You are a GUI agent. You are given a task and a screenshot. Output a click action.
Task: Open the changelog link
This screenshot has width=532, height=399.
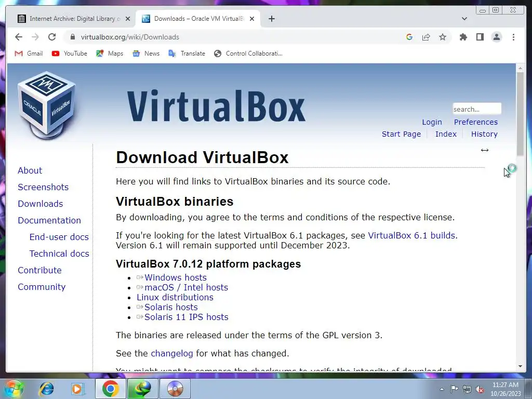[171, 353]
